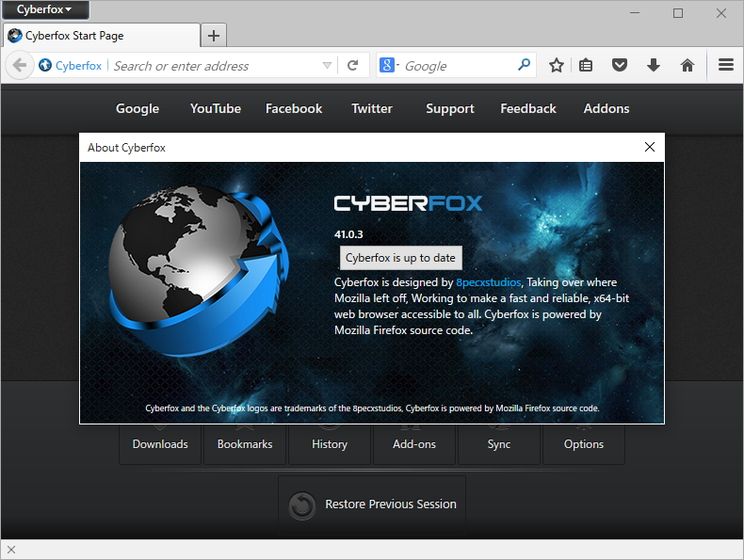Minimize the Cyberfox window
The image size is (744, 560).
pos(635,13)
